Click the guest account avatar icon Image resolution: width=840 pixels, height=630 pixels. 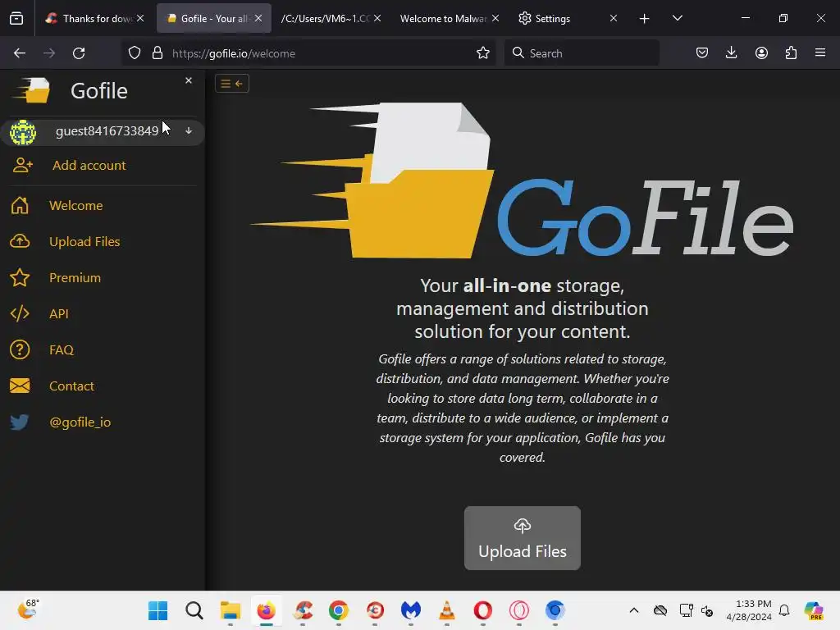coord(22,132)
